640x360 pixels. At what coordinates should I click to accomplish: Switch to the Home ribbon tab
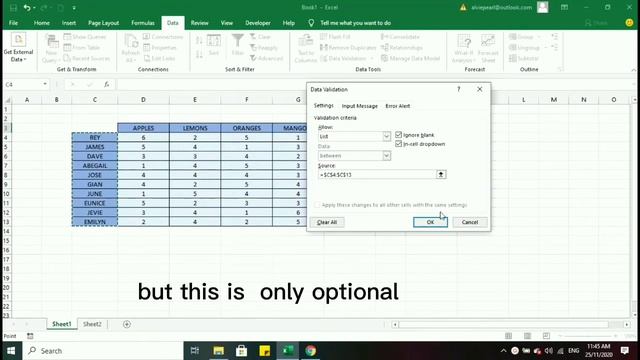coord(42,23)
